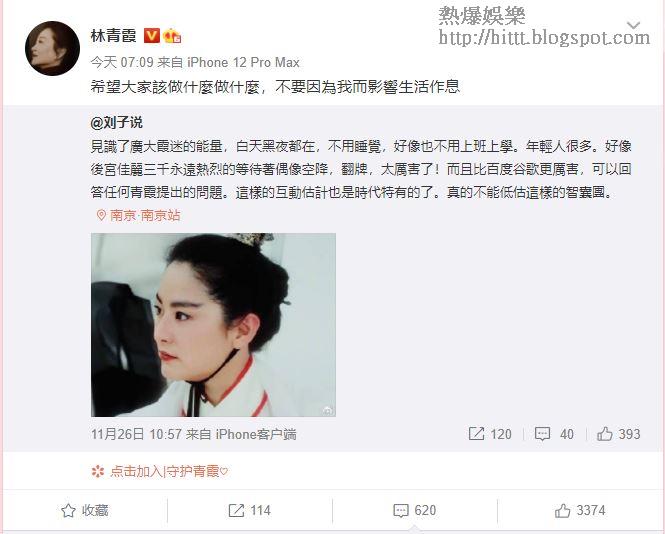Click the iPhone 12 Pro Max source link

(243, 62)
